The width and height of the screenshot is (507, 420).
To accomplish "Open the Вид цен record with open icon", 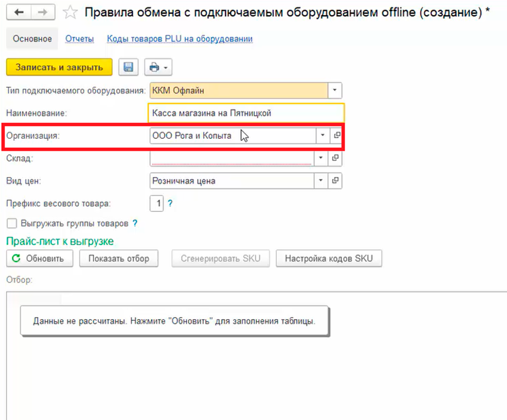I will click(x=336, y=180).
